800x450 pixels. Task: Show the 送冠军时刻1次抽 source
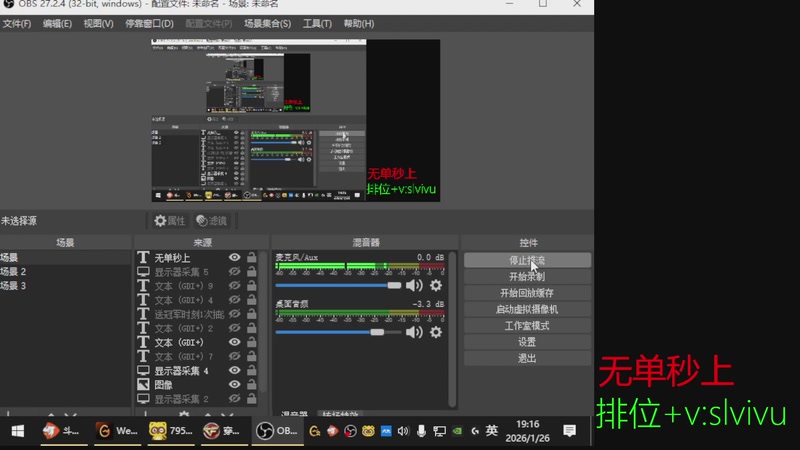[234, 314]
